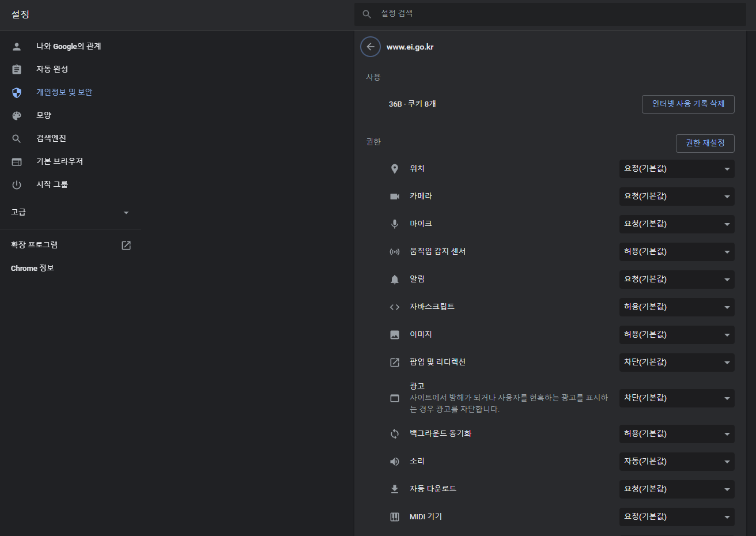Open the MIDI 기기 permission dropdown
Viewport: 756px width, 536px height.
point(677,517)
